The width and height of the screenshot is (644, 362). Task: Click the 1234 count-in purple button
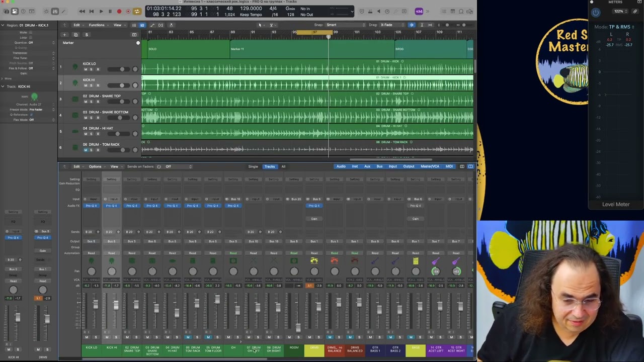(419, 11)
